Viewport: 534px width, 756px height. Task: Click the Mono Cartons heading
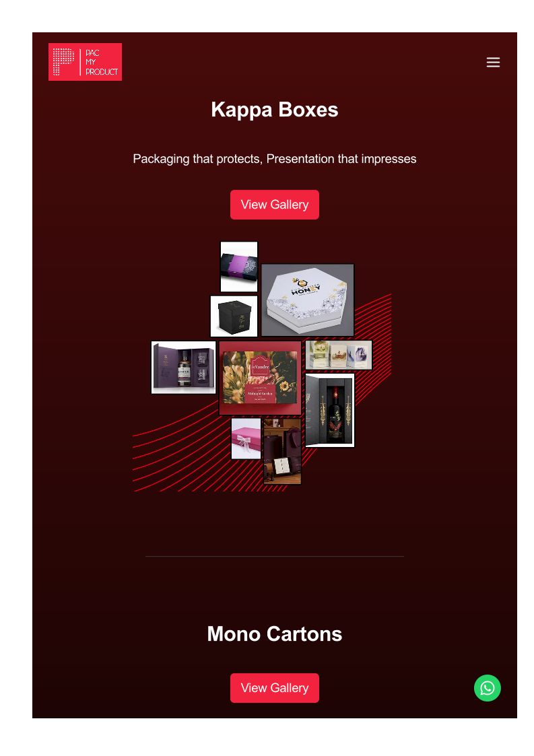[275, 633]
